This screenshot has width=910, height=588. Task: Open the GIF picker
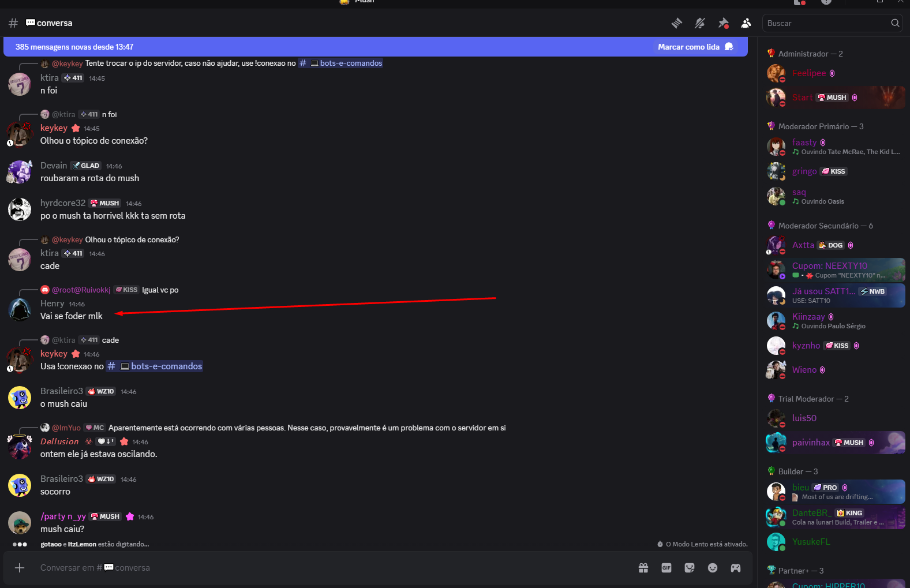coord(666,568)
